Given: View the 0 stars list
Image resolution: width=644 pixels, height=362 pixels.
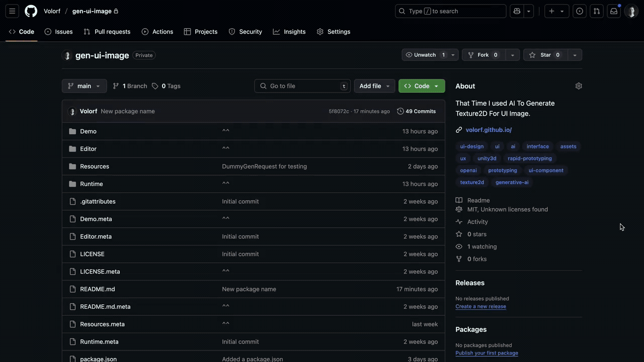Looking at the screenshot, I should 476,234.
